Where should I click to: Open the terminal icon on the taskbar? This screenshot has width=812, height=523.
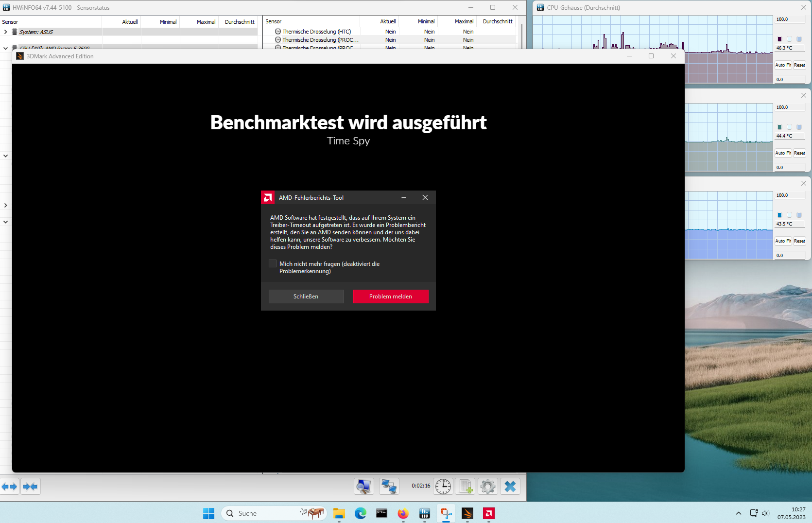coord(381,513)
